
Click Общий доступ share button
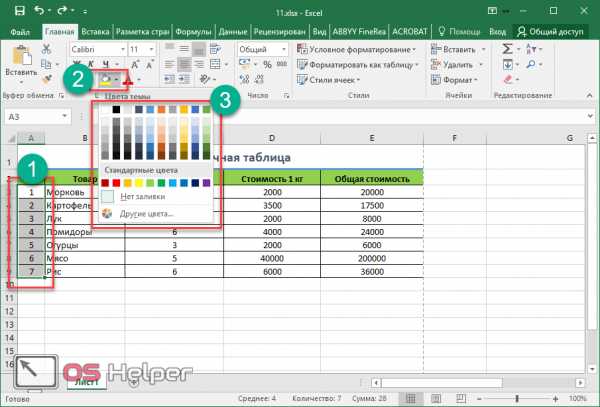click(550, 32)
